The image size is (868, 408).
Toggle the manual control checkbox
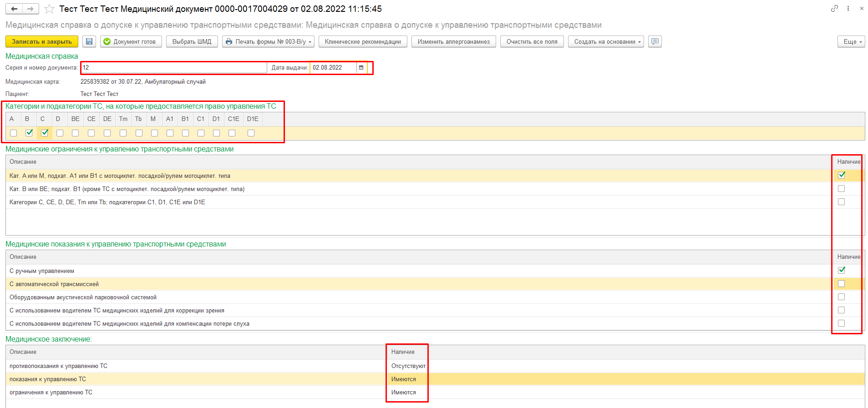coord(841,270)
